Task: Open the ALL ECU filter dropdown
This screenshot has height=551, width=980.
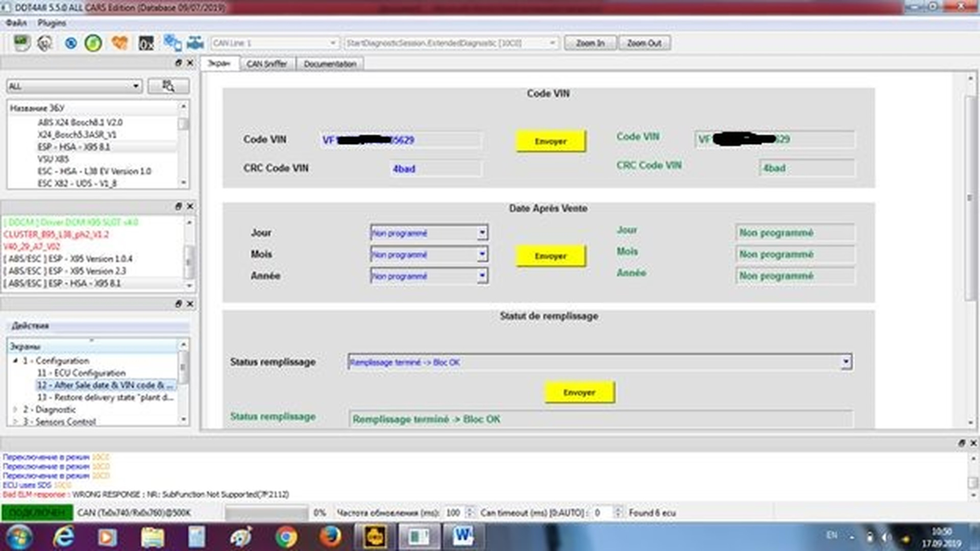Action: (136, 86)
